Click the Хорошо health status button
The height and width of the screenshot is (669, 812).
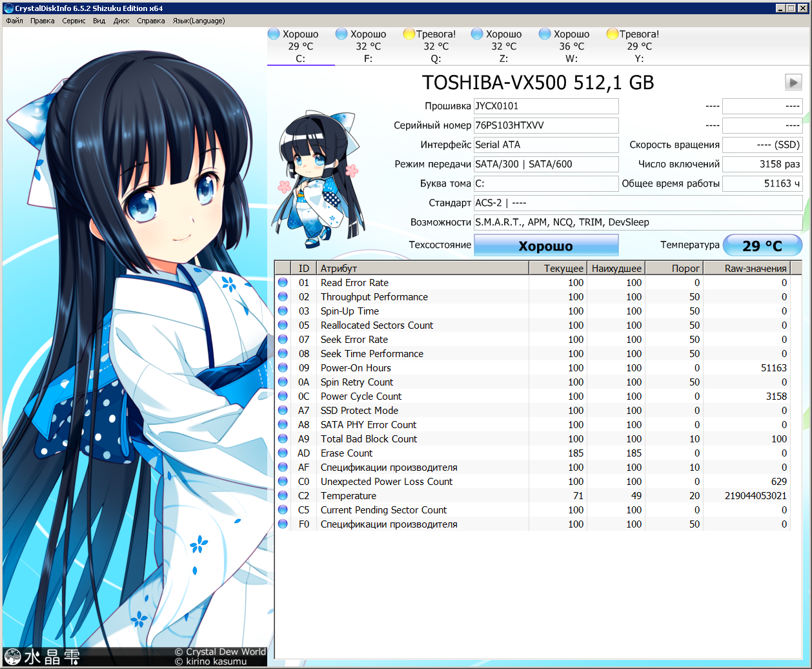coord(546,245)
